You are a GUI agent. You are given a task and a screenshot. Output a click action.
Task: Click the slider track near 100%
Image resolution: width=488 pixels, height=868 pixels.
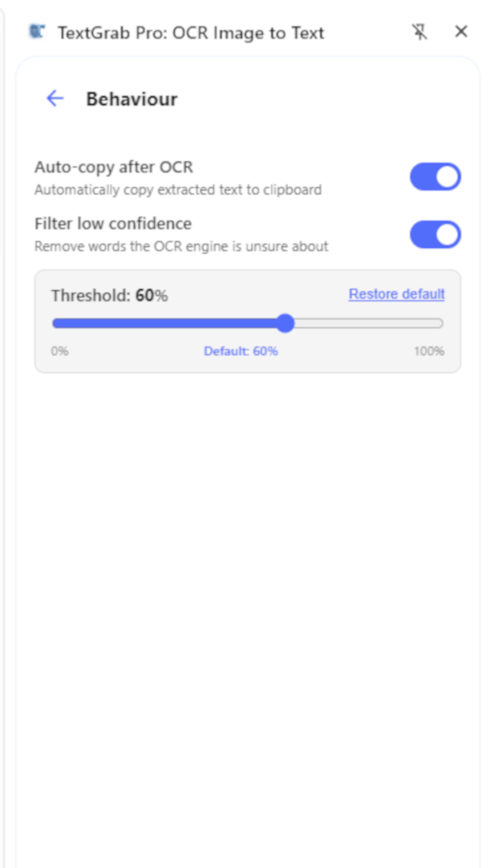click(429, 323)
